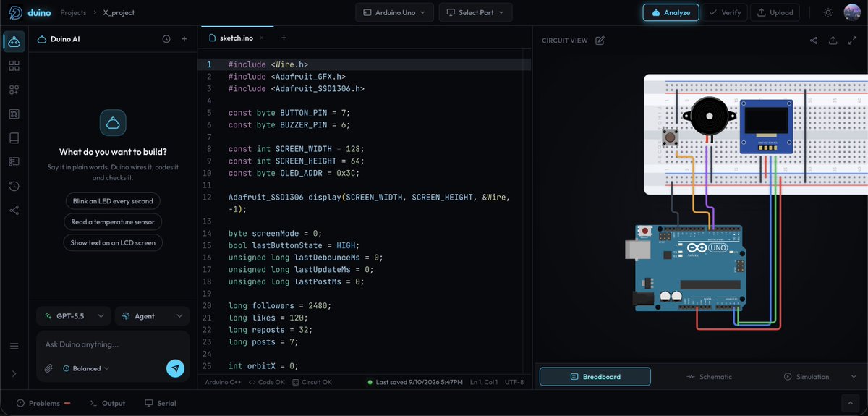Click the Analyze button
This screenshot has width=868, height=416.
click(x=671, y=12)
